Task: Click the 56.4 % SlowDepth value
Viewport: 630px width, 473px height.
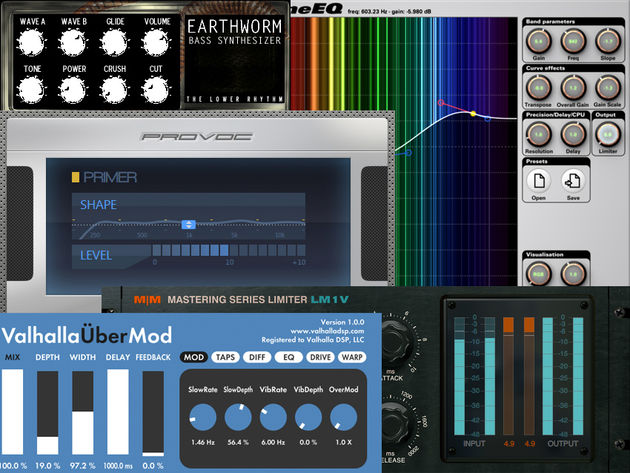Action: [238, 442]
